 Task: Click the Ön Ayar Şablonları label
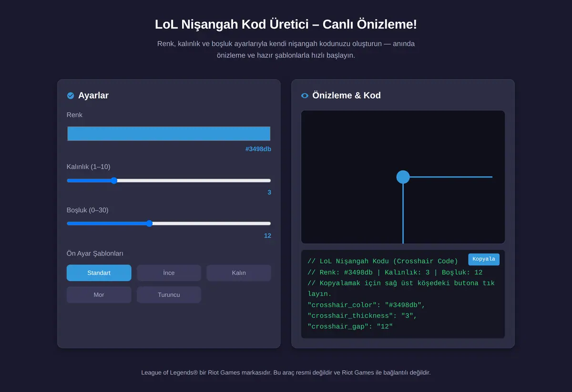[x=95, y=254]
